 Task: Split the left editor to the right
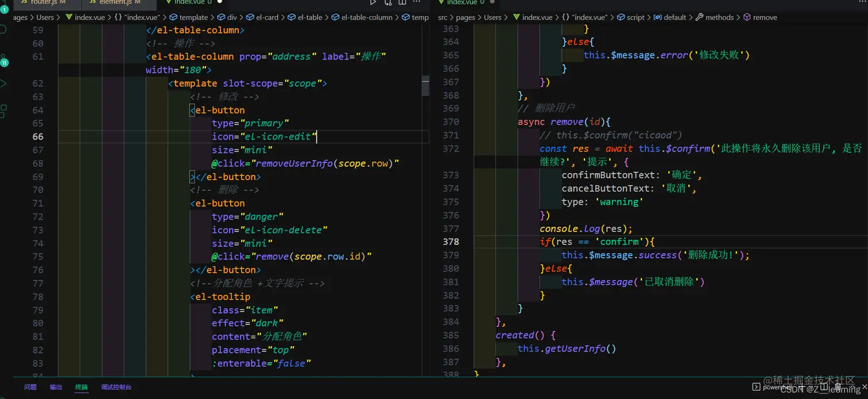tap(402, 2)
